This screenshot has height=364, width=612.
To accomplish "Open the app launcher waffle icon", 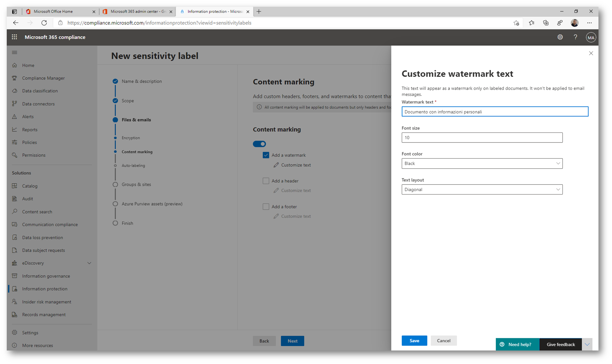I will [14, 37].
